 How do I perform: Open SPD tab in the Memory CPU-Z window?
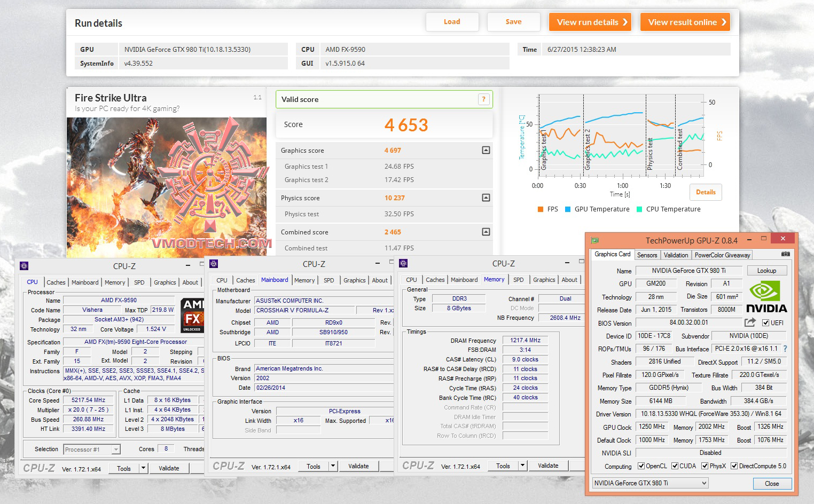pyautogui.click(x=518, y=280)
